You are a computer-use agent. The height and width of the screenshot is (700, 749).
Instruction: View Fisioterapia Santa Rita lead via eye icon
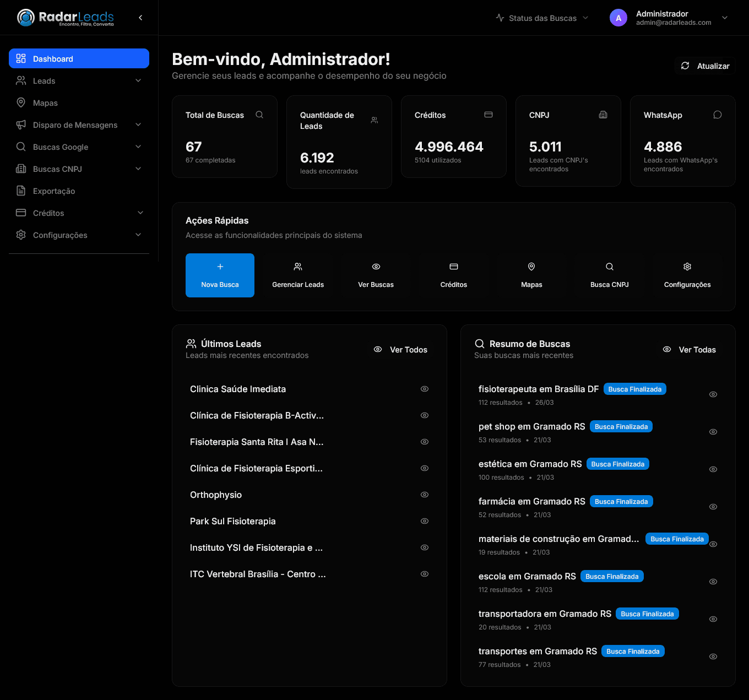(x=425, y=442)
